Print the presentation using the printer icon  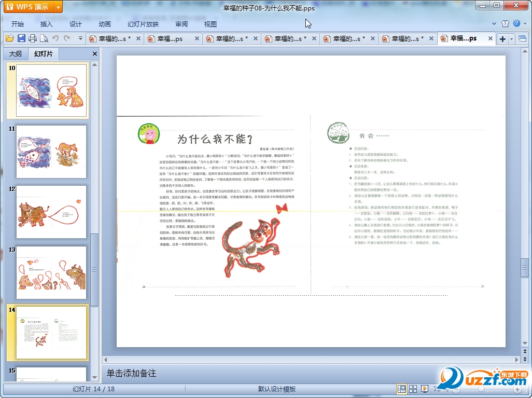pos(33,38)
